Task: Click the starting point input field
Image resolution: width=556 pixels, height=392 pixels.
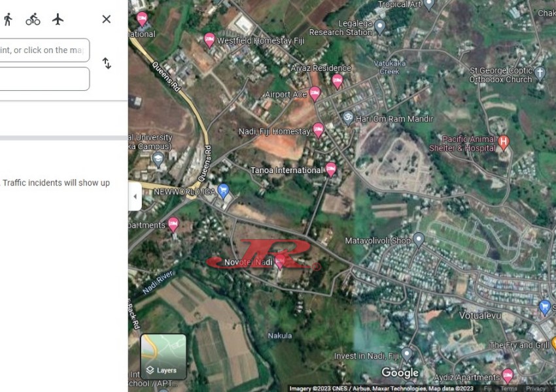Action: click(43, 50)
